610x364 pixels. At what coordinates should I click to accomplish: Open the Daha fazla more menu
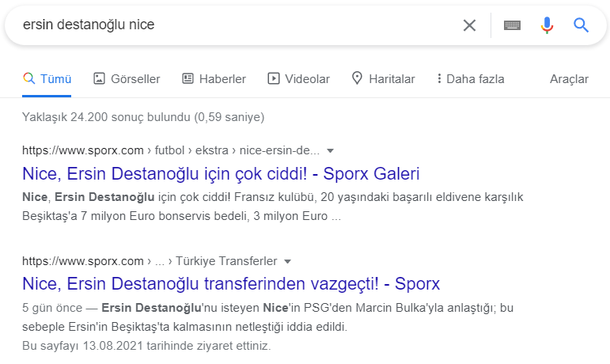470,78
